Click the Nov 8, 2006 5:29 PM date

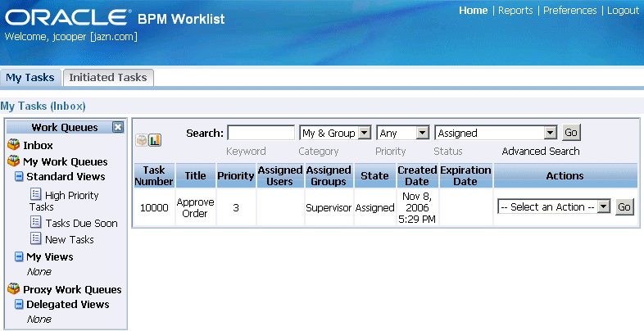pos(417,208)
